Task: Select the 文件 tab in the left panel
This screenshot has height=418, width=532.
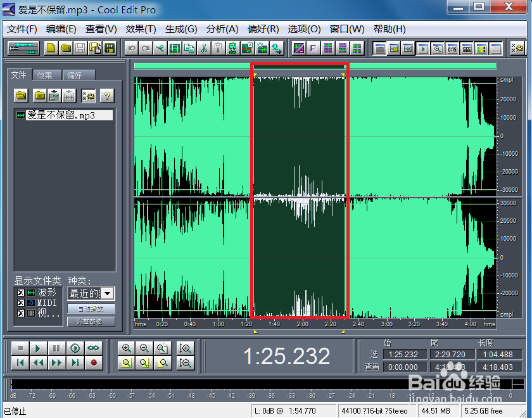Action: 19,75
